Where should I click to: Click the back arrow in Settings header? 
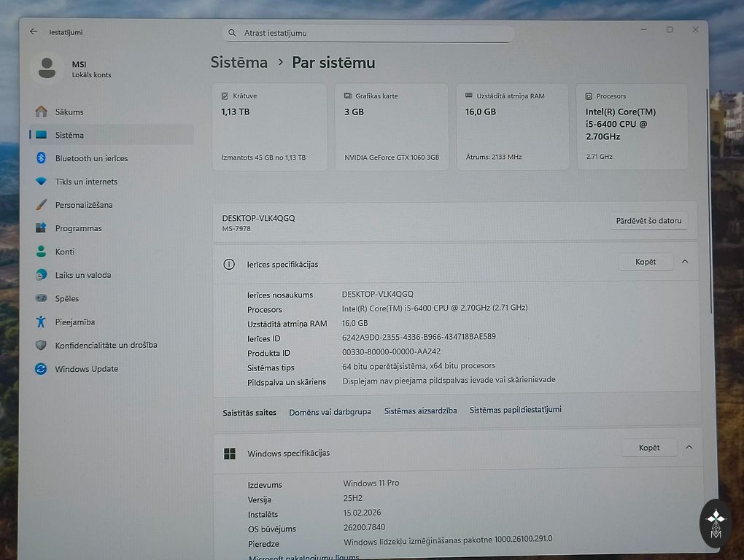[34, 32]
